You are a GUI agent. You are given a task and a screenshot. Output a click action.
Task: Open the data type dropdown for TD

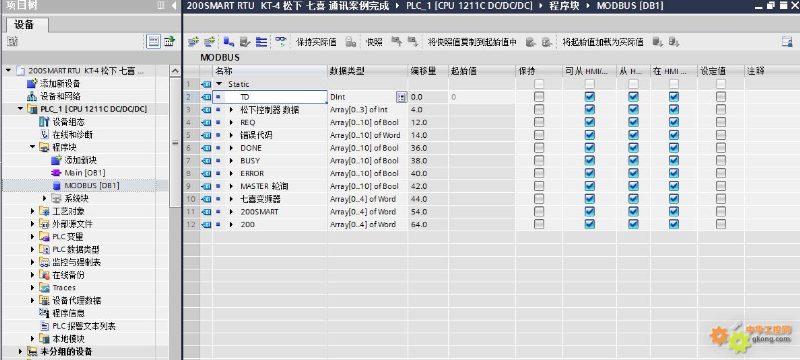coord(402,97)
